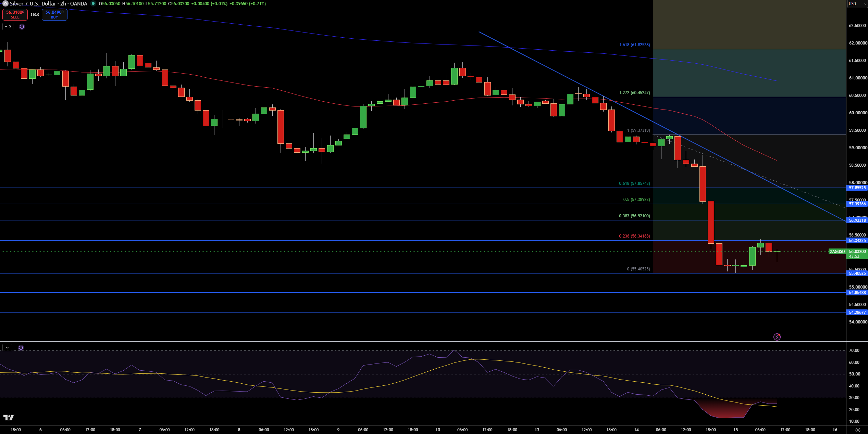Select the 55.40525 price line label
Viewport: 868px width, 434px height.
click(857, 273)
